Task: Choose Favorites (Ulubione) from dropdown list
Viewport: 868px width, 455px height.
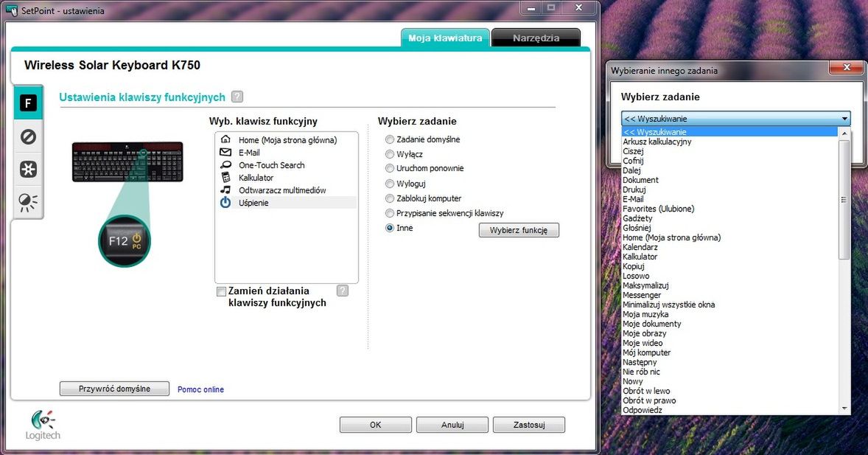Action: tap(729, 209)
